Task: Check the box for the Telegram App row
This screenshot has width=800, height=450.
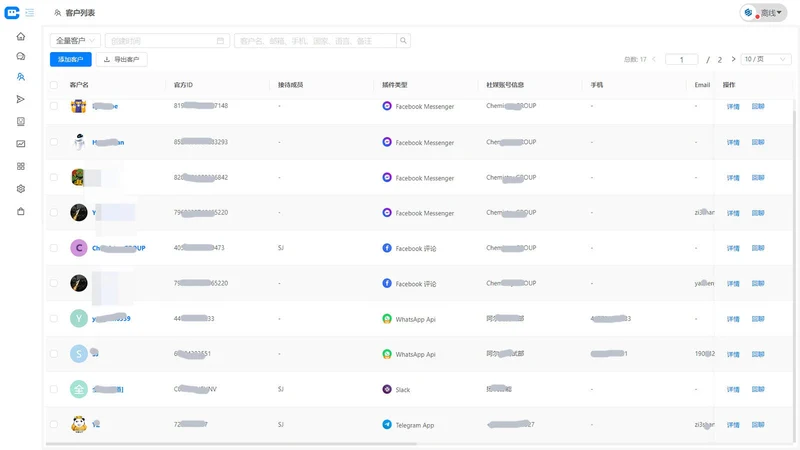Action: pyautogui.click(x=54, y=424)
